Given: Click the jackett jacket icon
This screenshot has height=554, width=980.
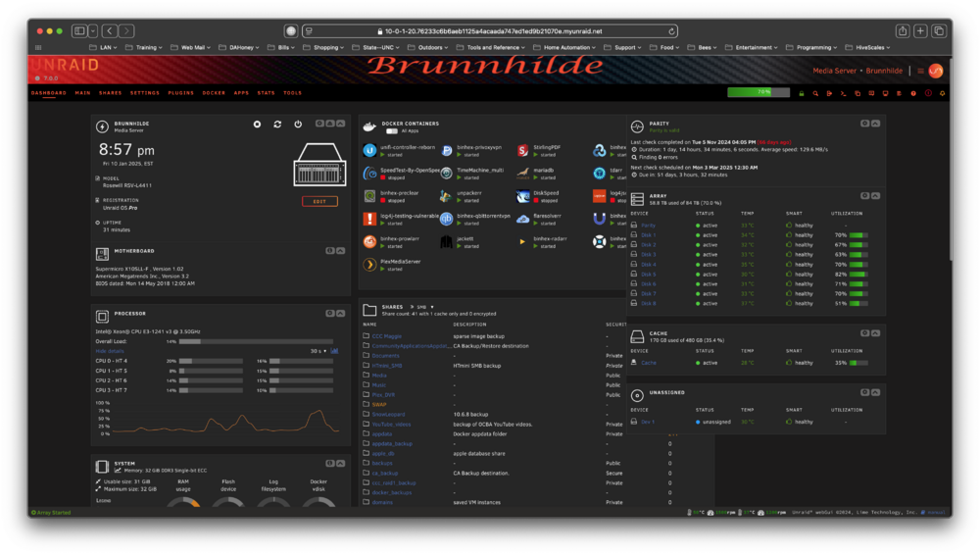Looking at the screenshot, I should click(446, 241).
